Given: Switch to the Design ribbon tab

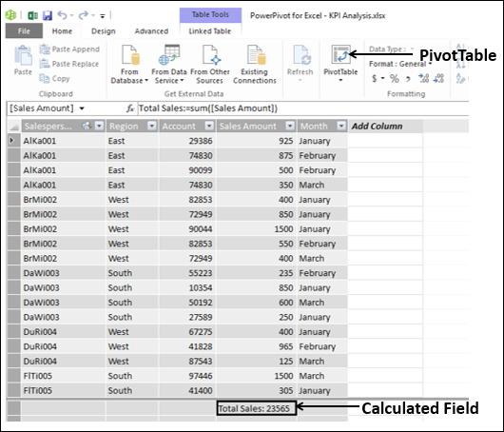Looking at the screenshot, I should pyautogui.click(x=104, y=31).
